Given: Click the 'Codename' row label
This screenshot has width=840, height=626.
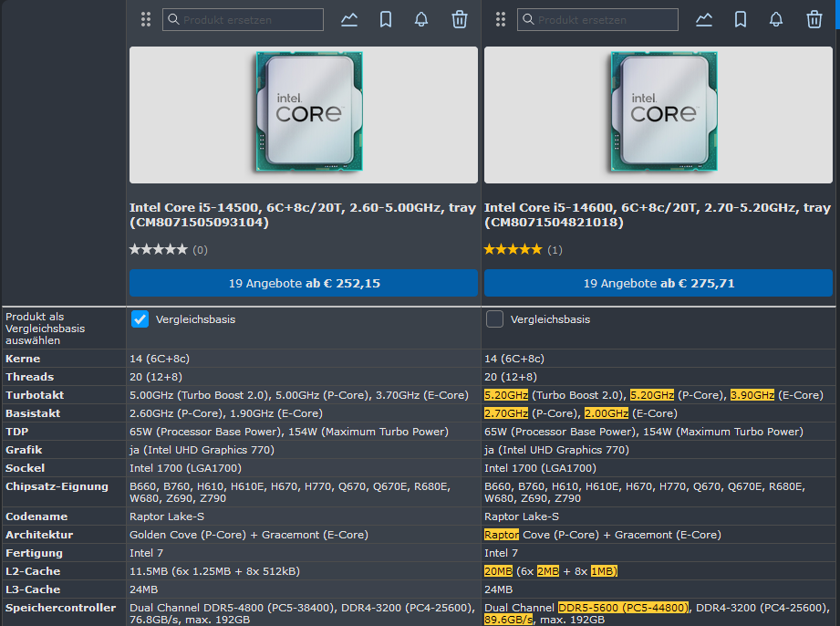Looking at the screenshot, I should tap(36, 516).
